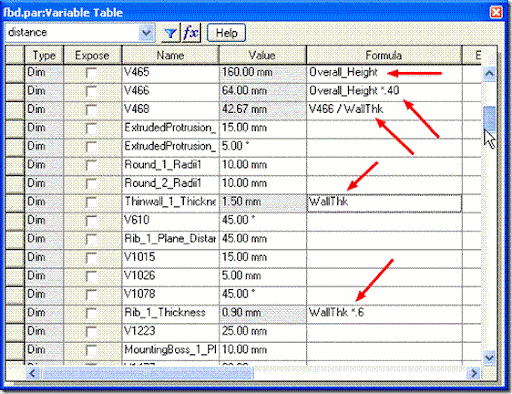Check Expose for Round_2_Radii1 row

pyautogui.click(x=91, y=184)
